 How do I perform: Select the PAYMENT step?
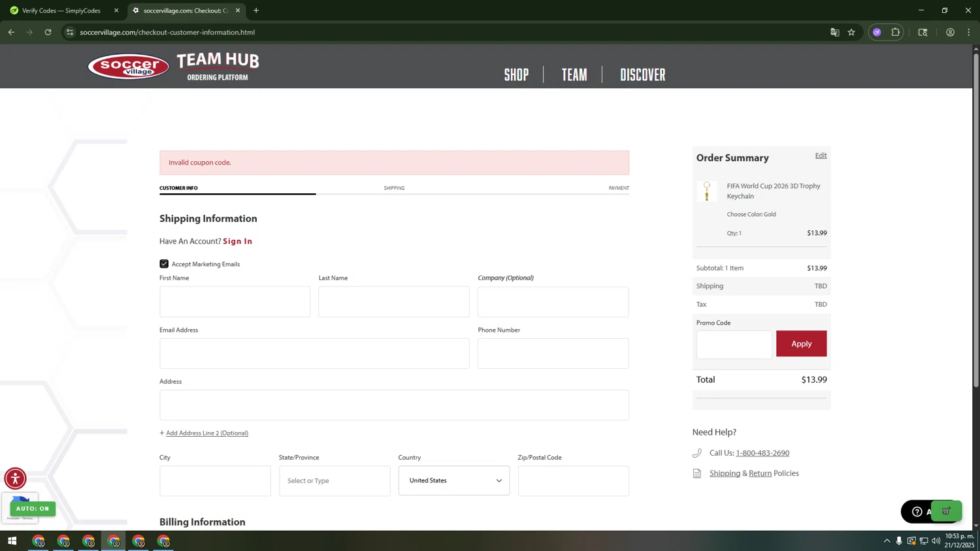(619, 188)
